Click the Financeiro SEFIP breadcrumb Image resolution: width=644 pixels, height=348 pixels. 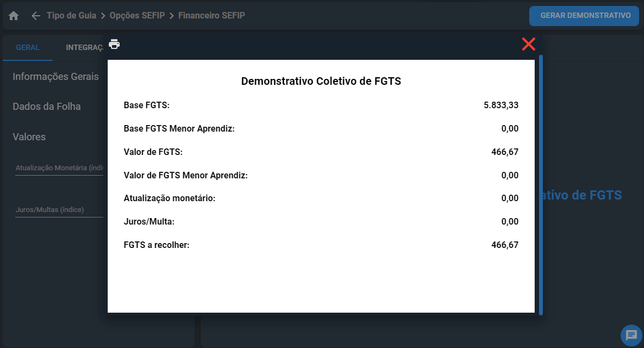point(212,16)
